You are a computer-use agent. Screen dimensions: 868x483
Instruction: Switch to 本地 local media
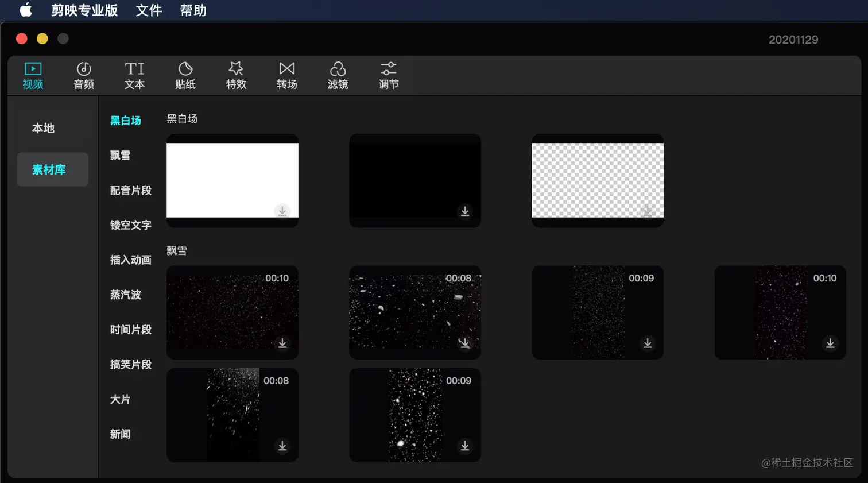pyautogui.click(x=43, y=128)
